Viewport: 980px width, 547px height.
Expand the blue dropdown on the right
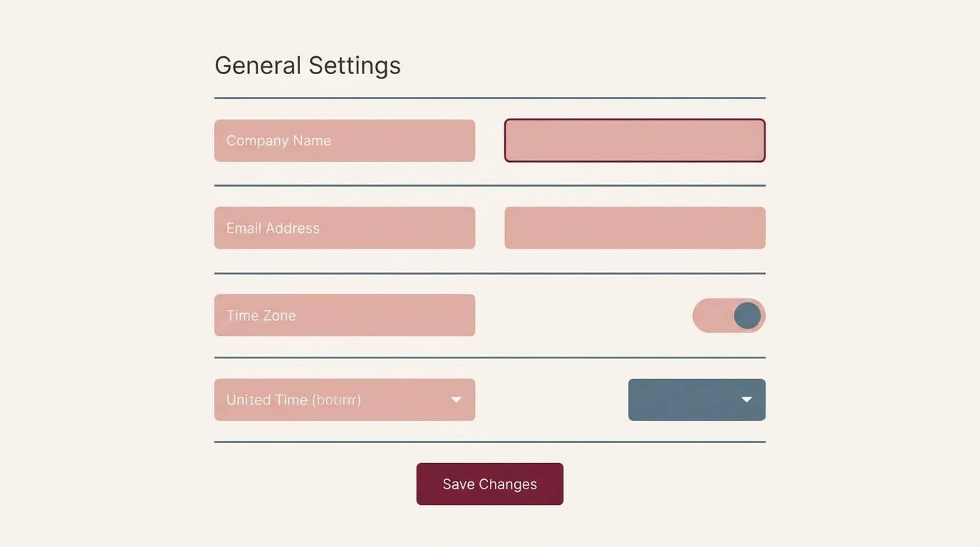point(696,400)
